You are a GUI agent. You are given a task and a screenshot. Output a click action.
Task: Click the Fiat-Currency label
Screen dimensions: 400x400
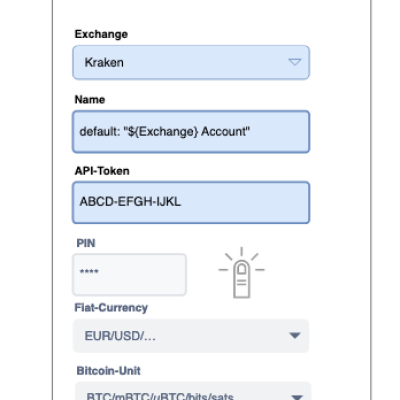point(111,308)
